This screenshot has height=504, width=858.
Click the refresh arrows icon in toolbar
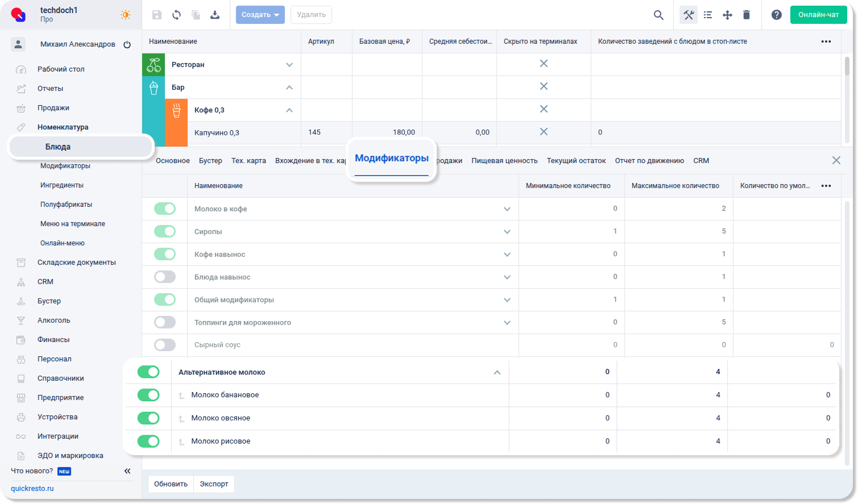click(176, 15)
